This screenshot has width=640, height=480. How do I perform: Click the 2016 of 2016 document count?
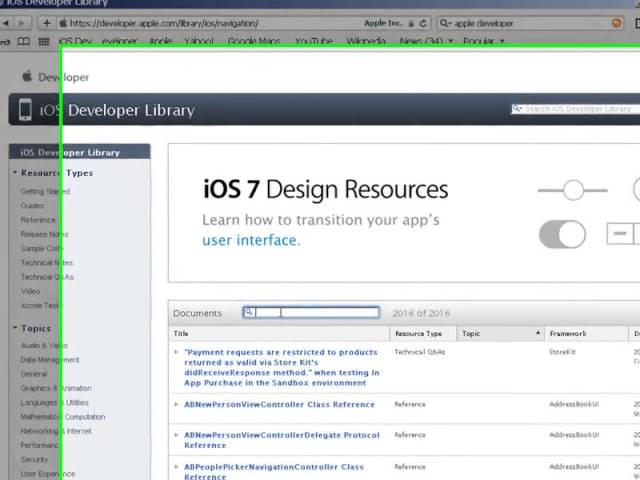(421, 313)
